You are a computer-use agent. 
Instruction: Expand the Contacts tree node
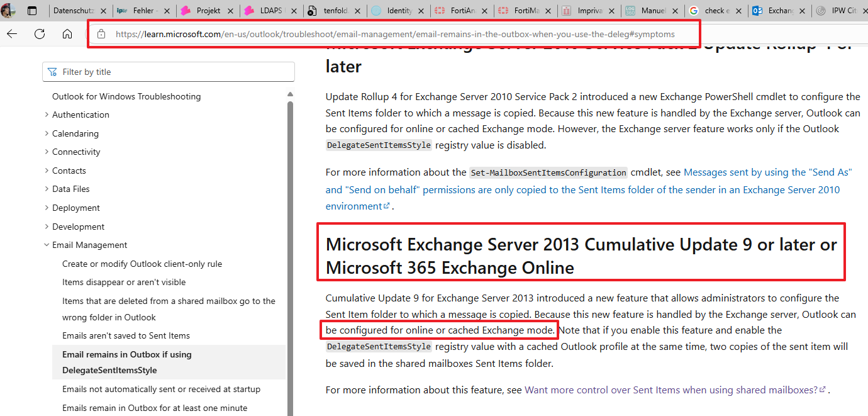pos(47,171)
